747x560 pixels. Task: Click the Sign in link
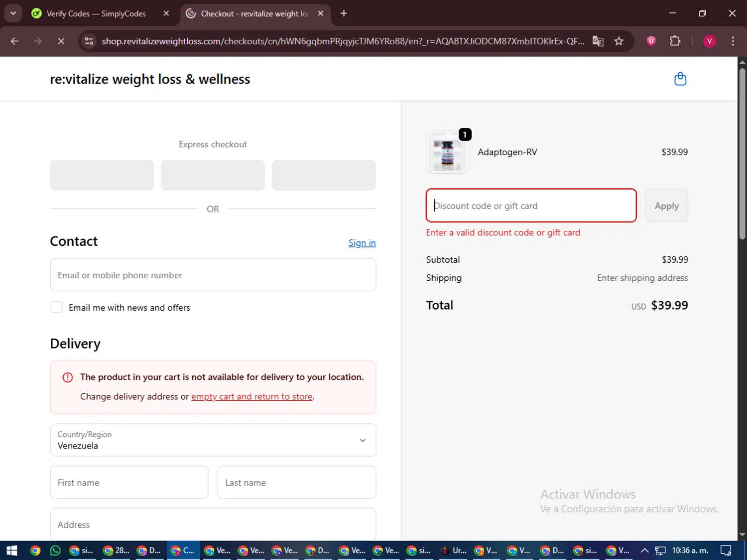[362, 243]
